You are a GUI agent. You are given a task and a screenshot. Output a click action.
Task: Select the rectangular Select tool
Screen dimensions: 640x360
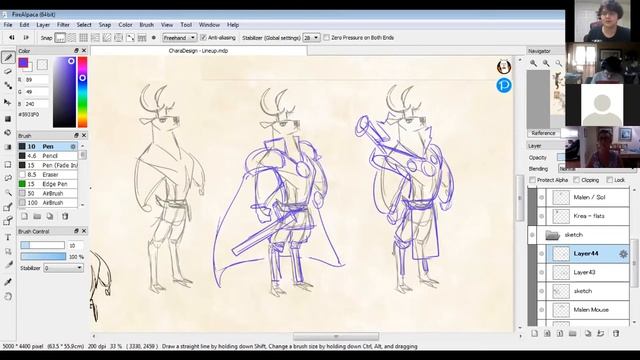8,164
